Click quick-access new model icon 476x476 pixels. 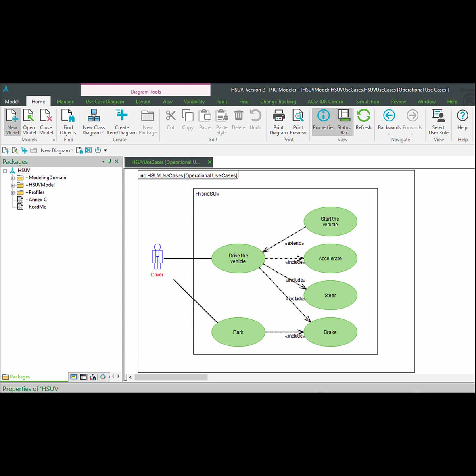(6, 150)
